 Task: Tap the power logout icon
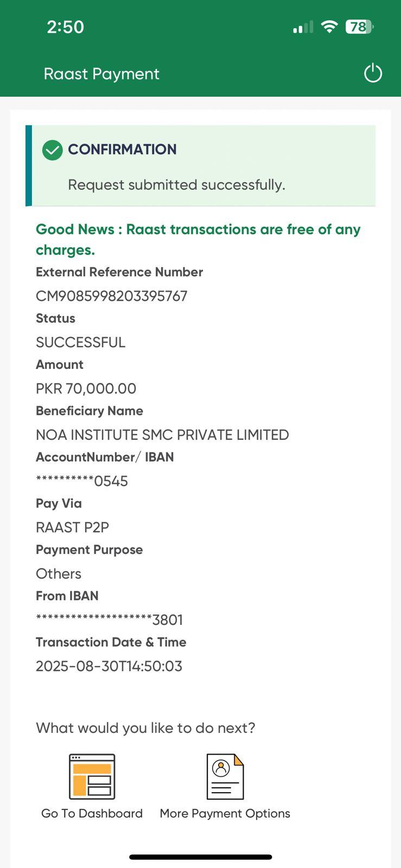coord(373,73)
